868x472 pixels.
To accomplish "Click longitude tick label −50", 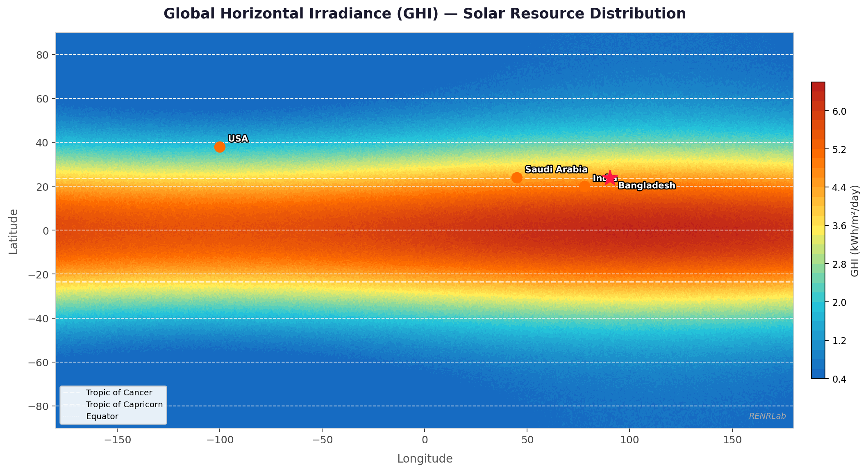I will pos(322,440).
